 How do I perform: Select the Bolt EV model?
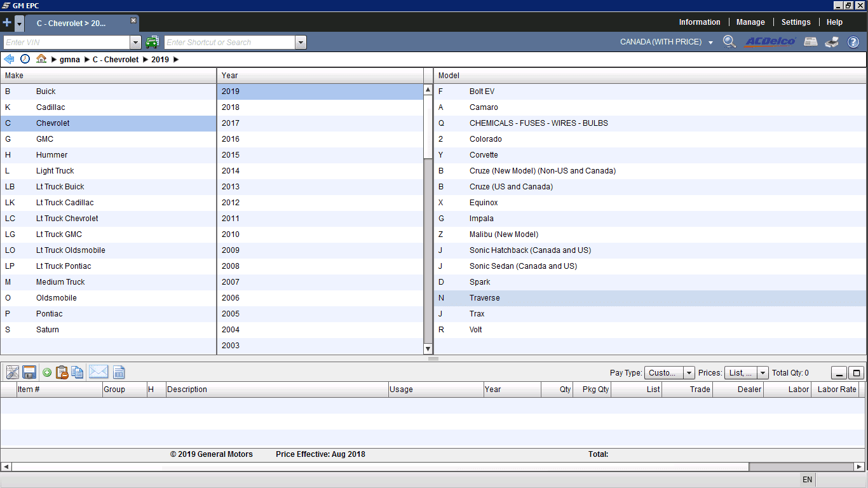[650, 91]
